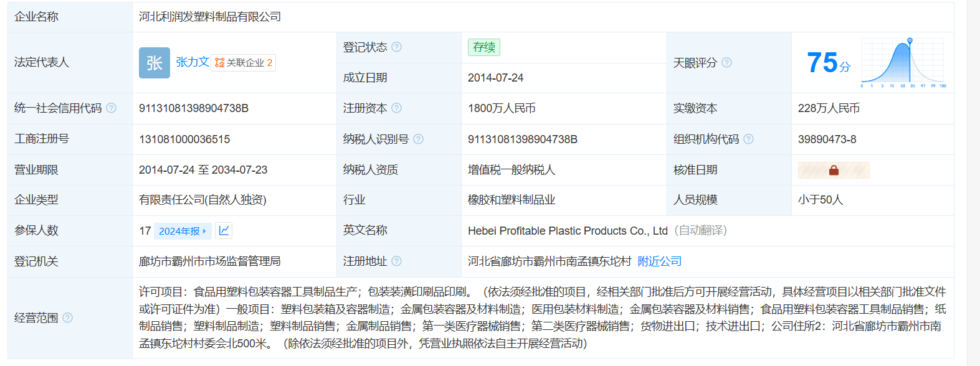Expand the 2024年报 report selector

pyautogui.click(x=183, y=231)
